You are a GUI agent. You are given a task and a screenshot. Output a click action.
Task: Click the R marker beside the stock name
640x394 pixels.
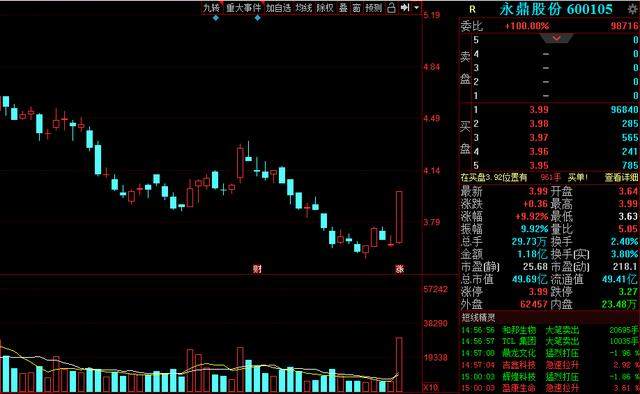[472, 9]
